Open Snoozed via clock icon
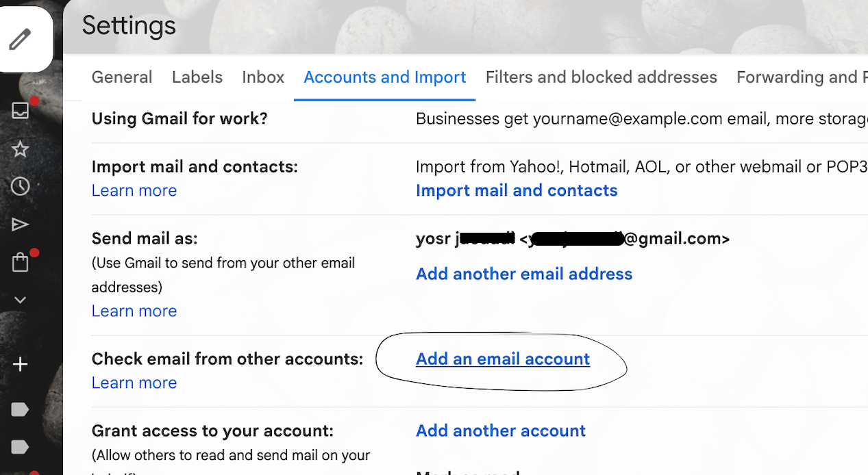This screenshot has width=868, height=475. 20,186
